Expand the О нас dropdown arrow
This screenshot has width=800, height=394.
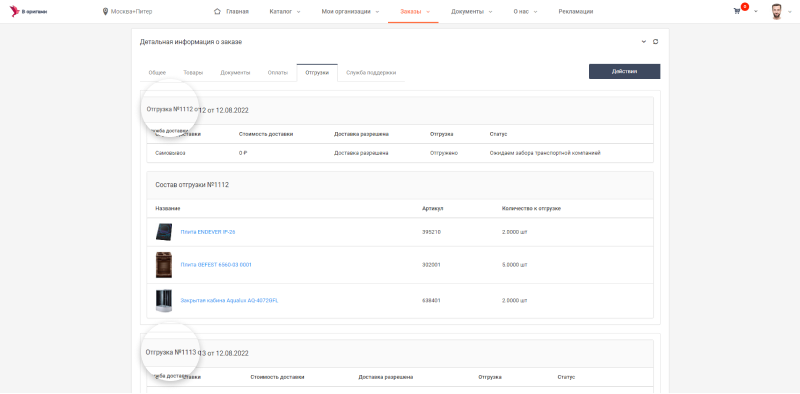coord(535,11)
